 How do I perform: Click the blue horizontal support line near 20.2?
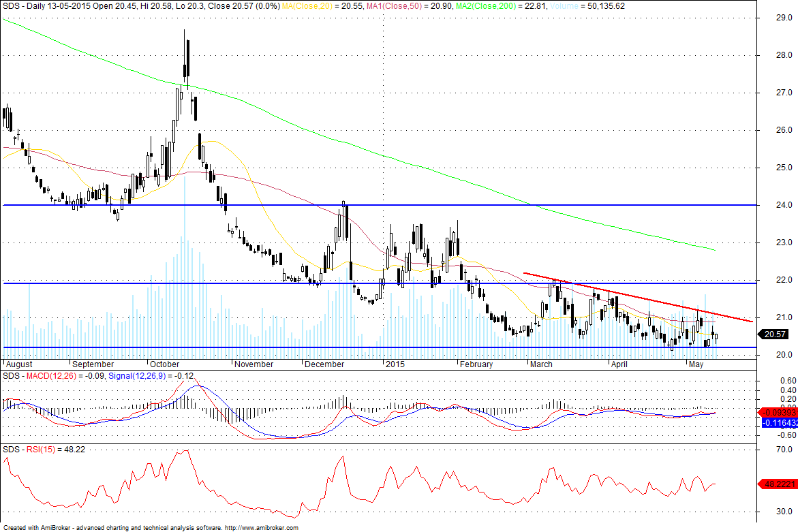pyautogui.click(x=379, y=347)
